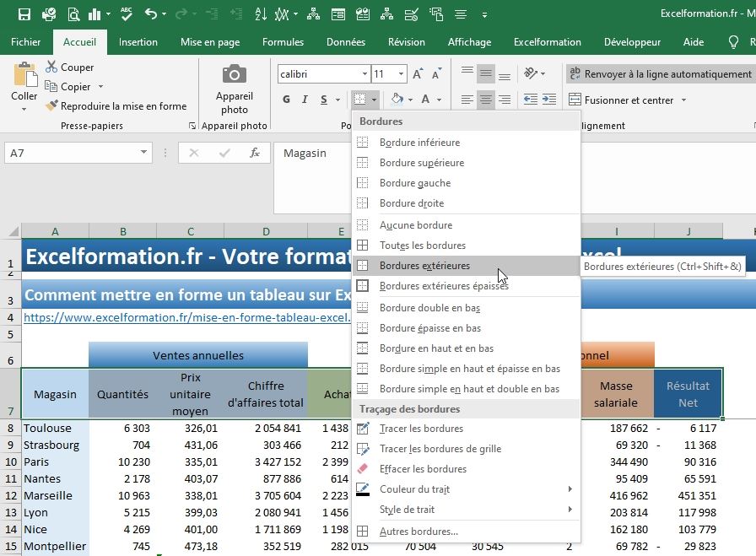The image size is (756, 556).
Task: Click Couper scissors button
Action: click(70, 67)
